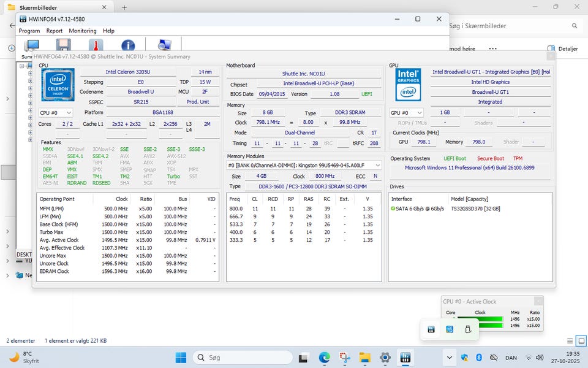The image size is (588, 368).
Task: Click the Intel Celeron CPU logo
Action: [x=58, y=85]
